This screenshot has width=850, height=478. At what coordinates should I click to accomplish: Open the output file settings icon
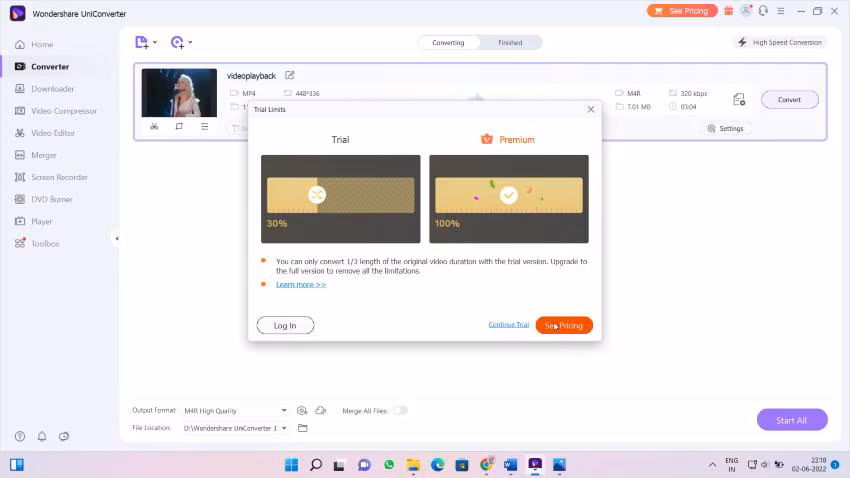click(739, 100)
